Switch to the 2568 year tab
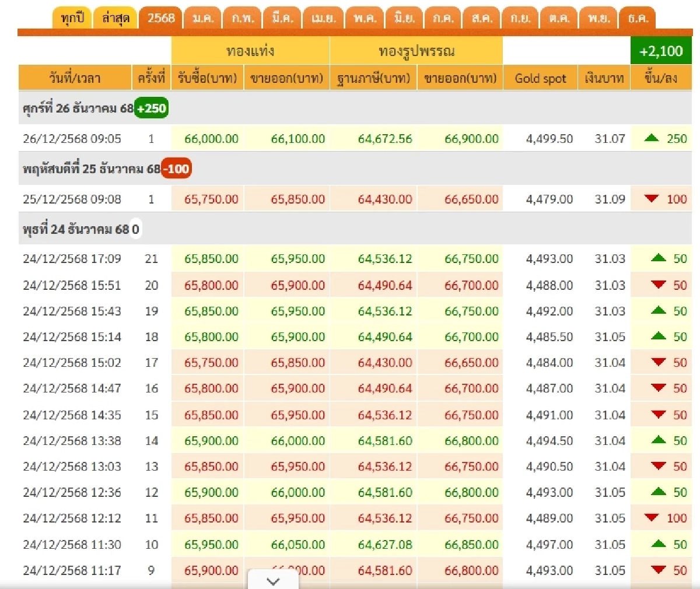The image size is (700, 589). tap(160, 17)
